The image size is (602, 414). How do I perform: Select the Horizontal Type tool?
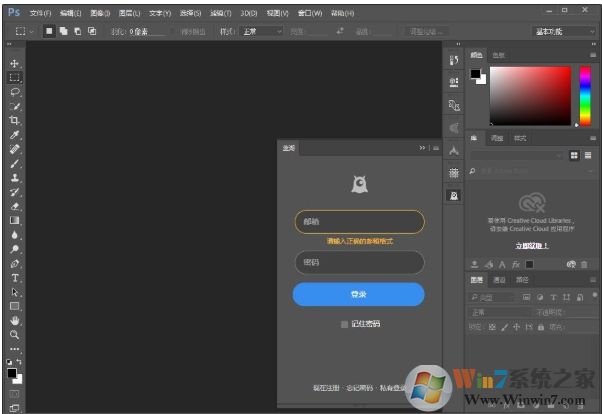(x=15, y=278)
